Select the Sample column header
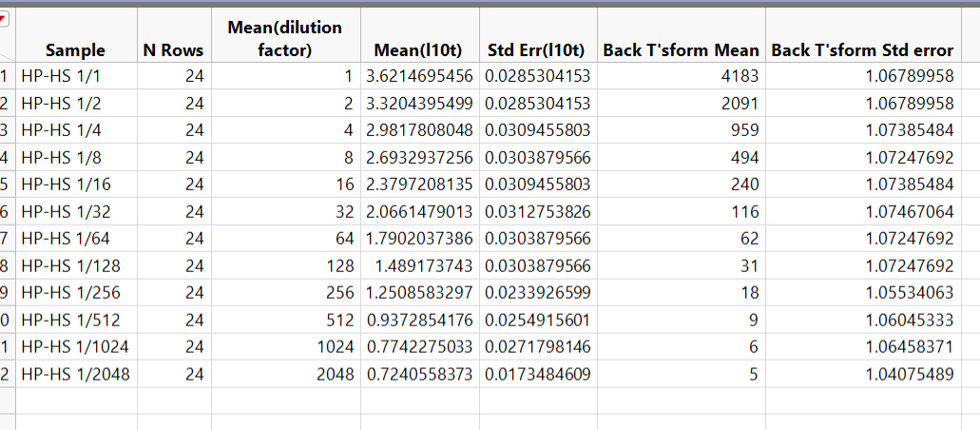The width and height of the screenshot is (980, 430). click(x=76, y=49)
